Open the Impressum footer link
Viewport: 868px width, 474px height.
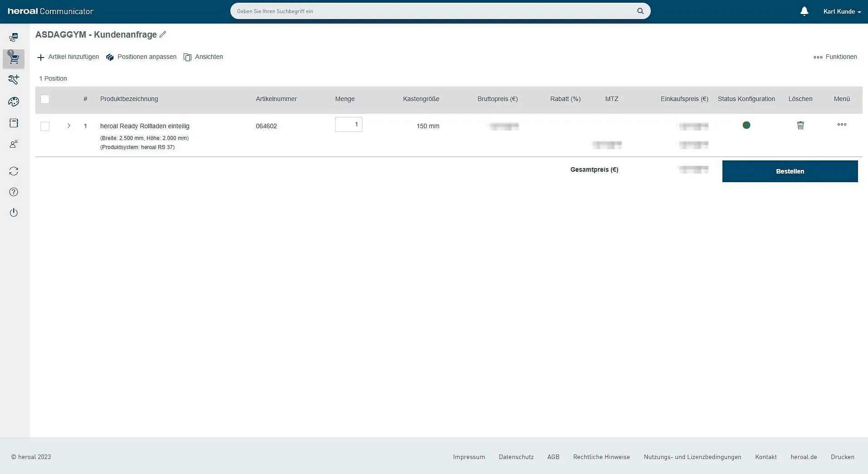(x=469, y=457)
